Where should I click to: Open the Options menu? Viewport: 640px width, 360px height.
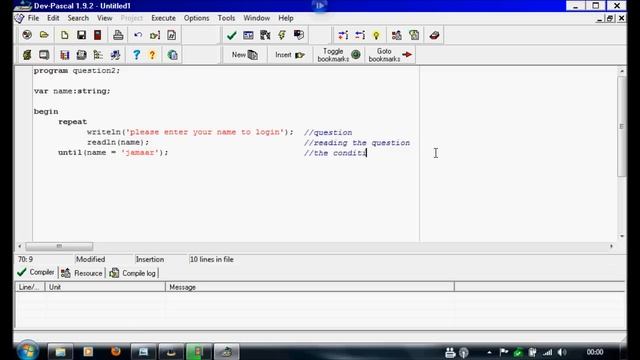[x=196, y=18]
